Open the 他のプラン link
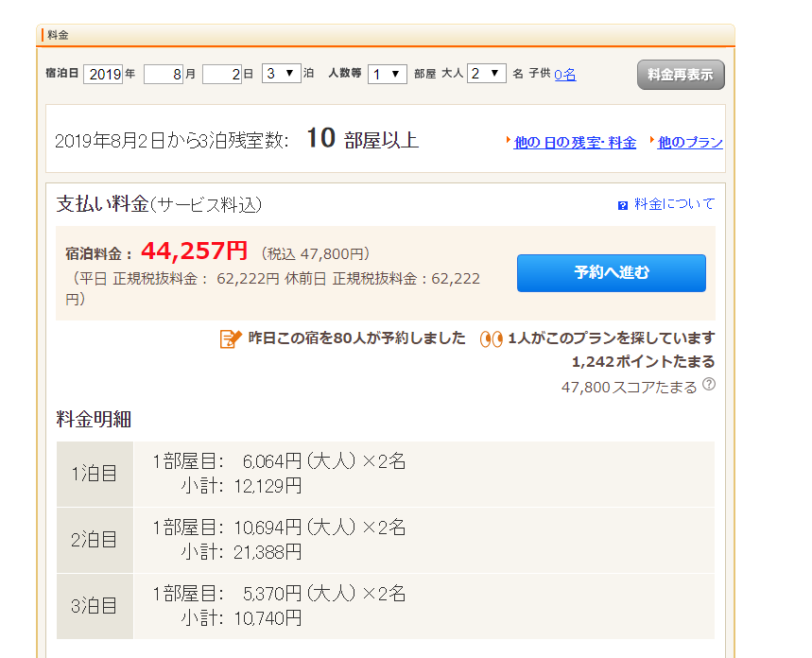The image size is (812, 658). click(690, 143)
